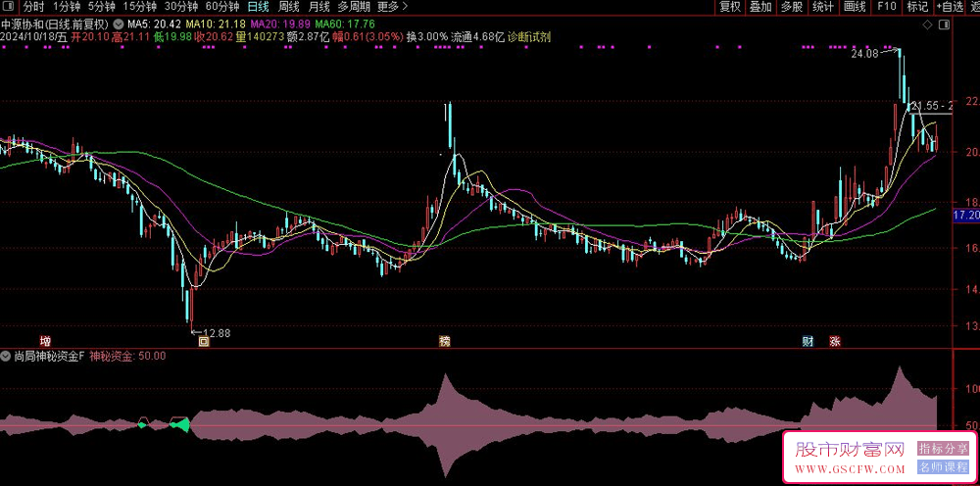Image resolution: width=980 pixels, height=486 pixels.
Task: Click the 流通4.68亿 float text
Action: tap(477, 37)
